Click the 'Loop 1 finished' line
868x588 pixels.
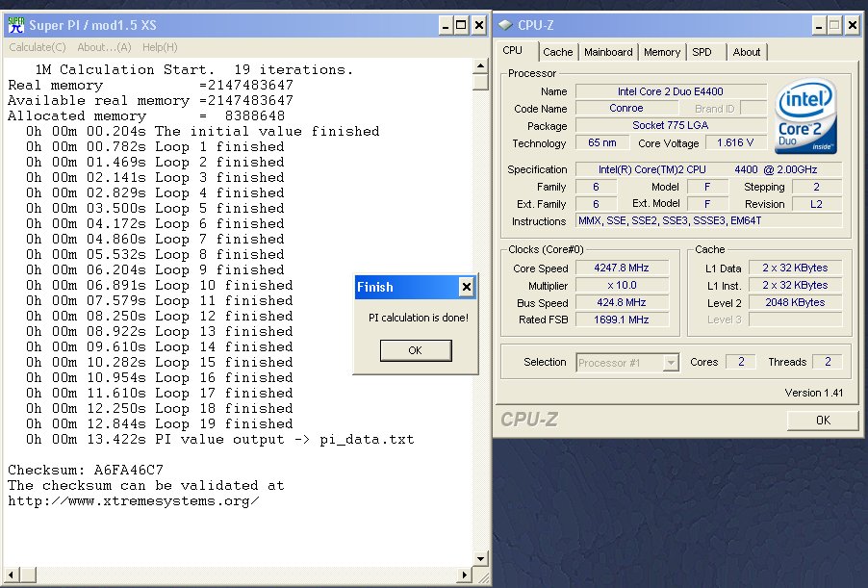tap(155, 146)
